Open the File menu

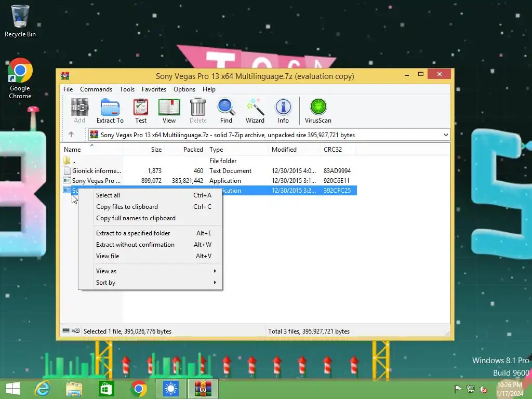point(68,89)
